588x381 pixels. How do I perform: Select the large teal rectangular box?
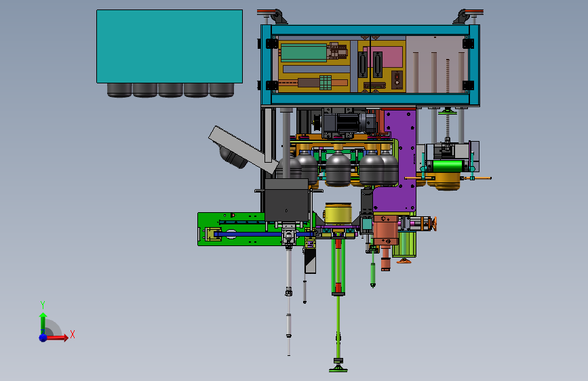click(170, 47)
